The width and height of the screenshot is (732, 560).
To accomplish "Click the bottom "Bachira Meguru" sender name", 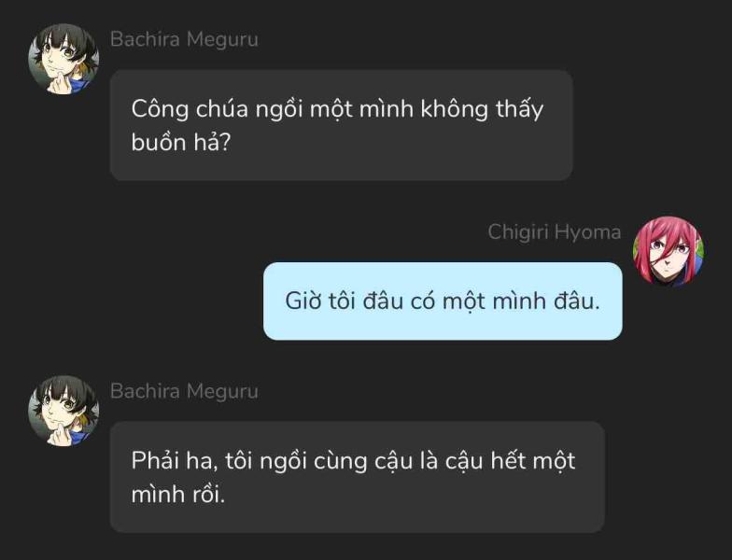I will pos(184,392).
